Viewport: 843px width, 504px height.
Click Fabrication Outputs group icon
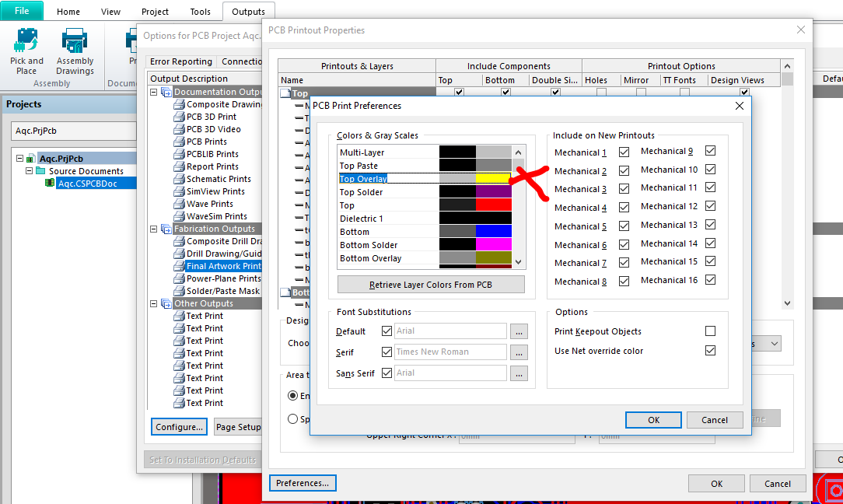pyautogui.click(x=166, y=229)
